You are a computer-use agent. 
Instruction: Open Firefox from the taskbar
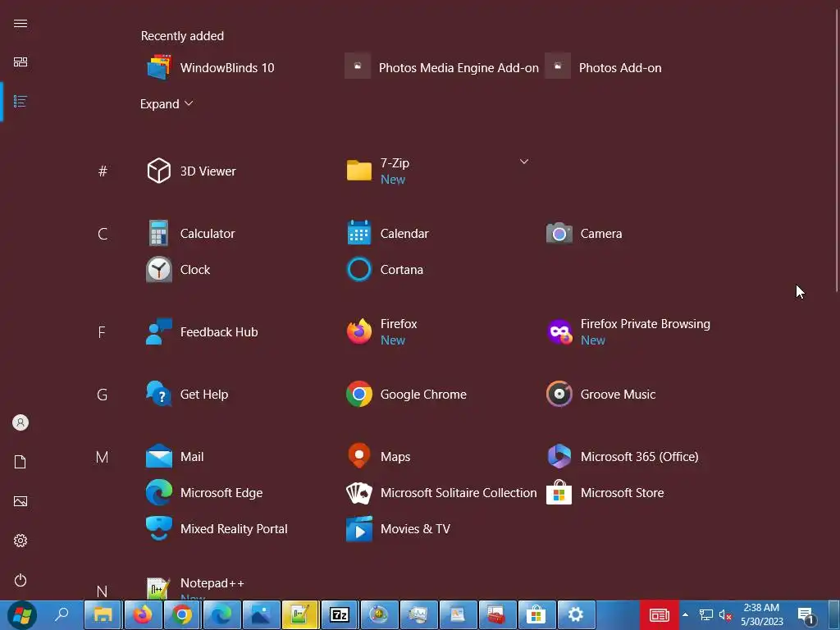pyautogui.click(x=143, y=614)
